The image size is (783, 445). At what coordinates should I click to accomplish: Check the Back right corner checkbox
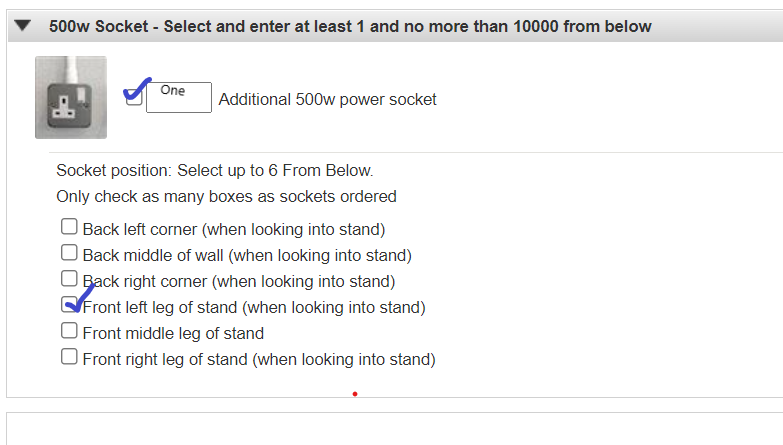pyautogui.click(x=69, y=278)
